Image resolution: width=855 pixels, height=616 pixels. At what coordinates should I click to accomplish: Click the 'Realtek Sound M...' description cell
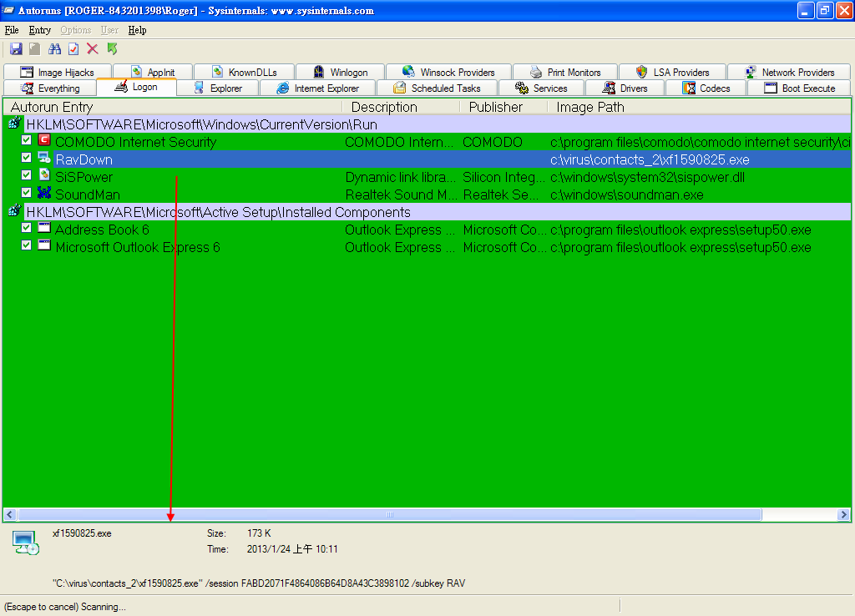pyautogui.click(x=401, y=194)
